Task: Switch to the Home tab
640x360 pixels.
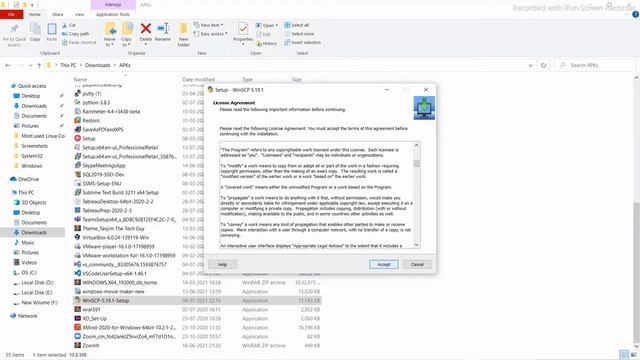Action: [x=35, y=14]
